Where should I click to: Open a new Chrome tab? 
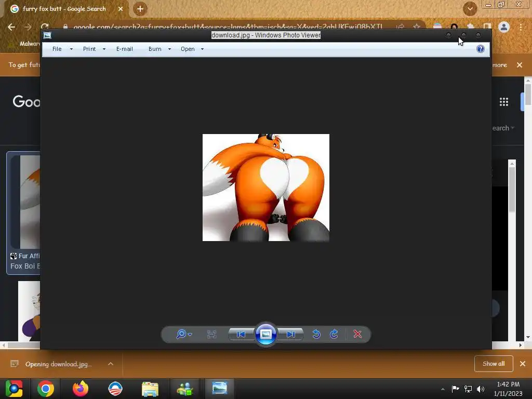(140, 9)
